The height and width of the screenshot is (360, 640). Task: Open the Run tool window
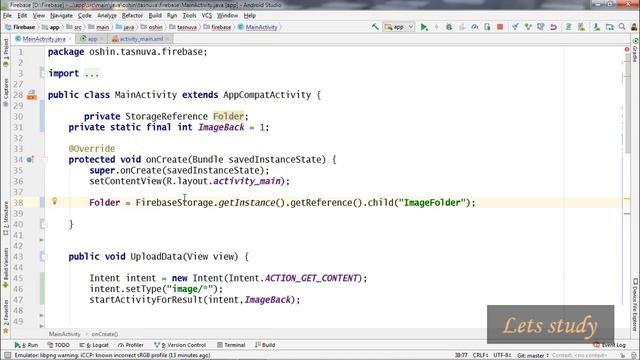(27, 345)
